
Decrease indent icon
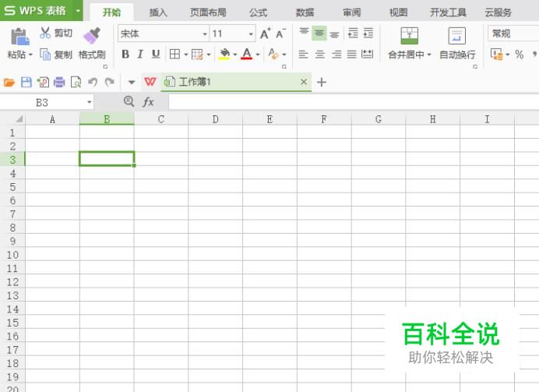coord(353,34)
